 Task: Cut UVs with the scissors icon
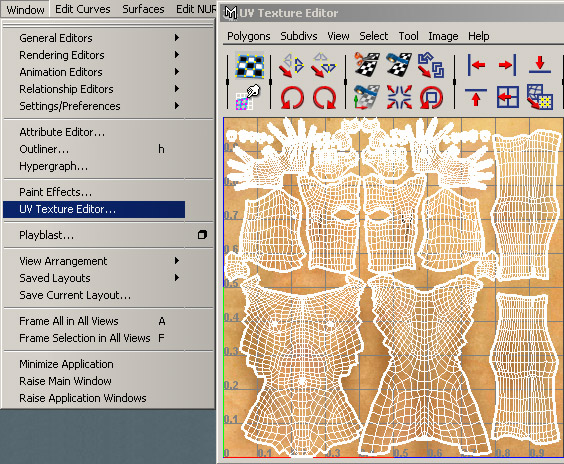[367, 65]
